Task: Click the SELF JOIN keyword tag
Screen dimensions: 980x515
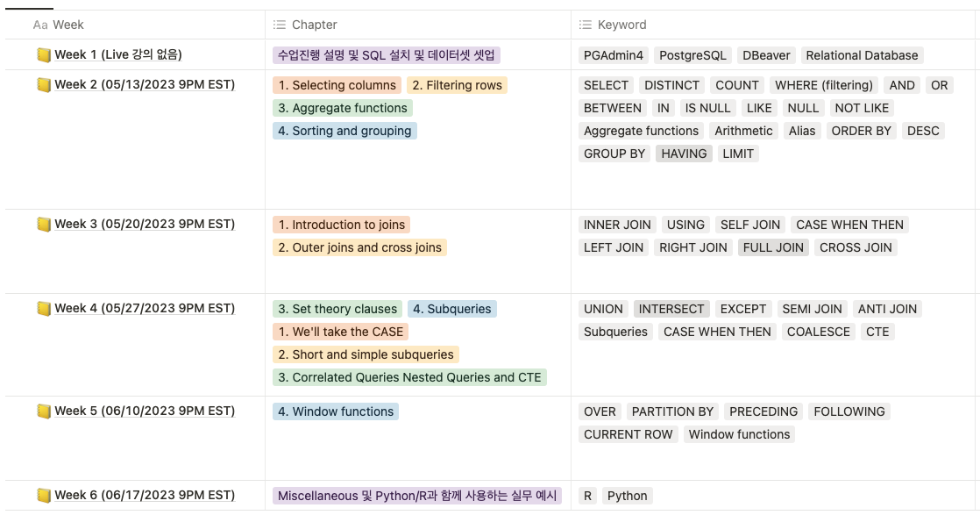Action: [750, 225]
